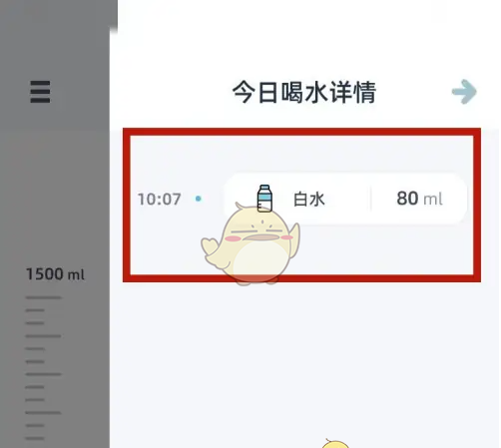This screenshot has width=501, height=448.
Task: Click the top long tick of scale
Action: (x=44, y=297)
